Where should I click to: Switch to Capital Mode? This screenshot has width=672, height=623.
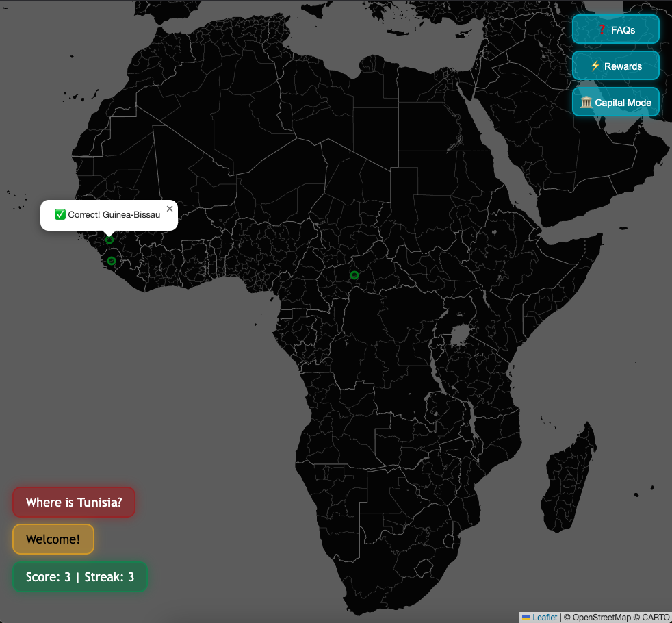tap(615, 103)
